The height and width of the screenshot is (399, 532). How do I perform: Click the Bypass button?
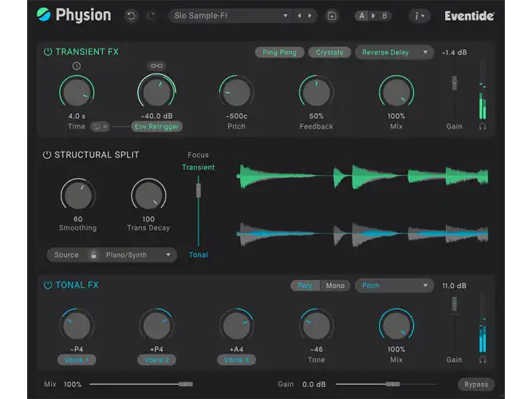point(476,385)
